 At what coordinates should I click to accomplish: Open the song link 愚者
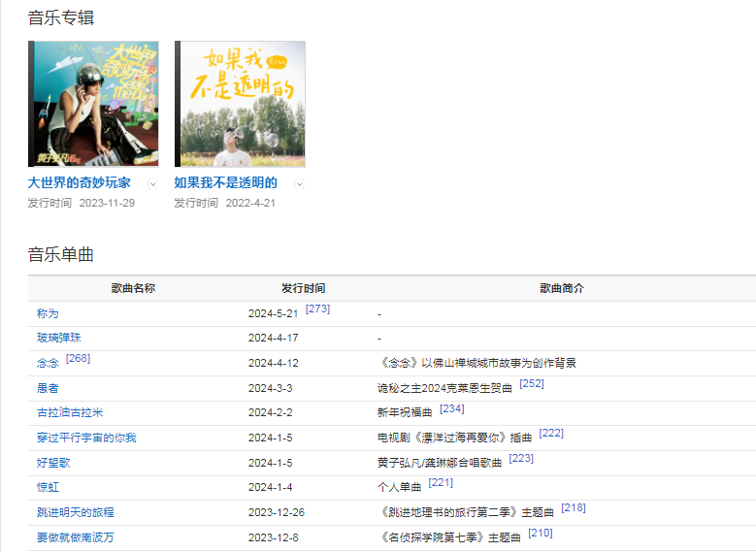click(48, 388)
